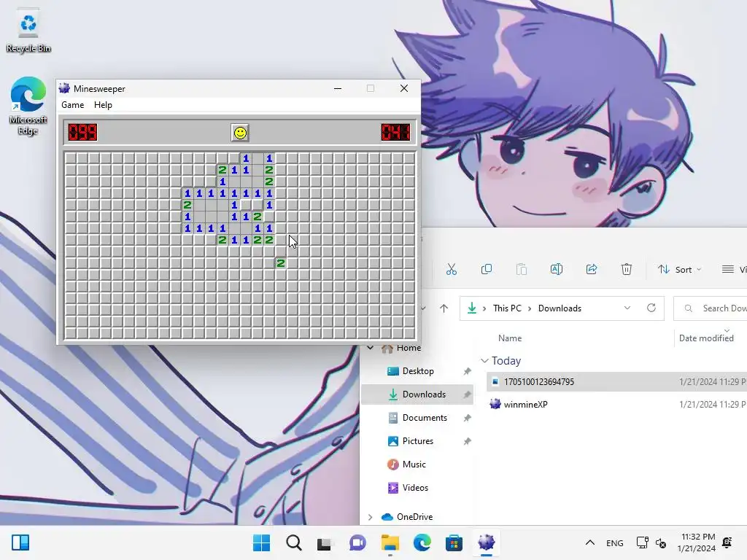Open the network and volume tray icons

(x=651, y=542)
